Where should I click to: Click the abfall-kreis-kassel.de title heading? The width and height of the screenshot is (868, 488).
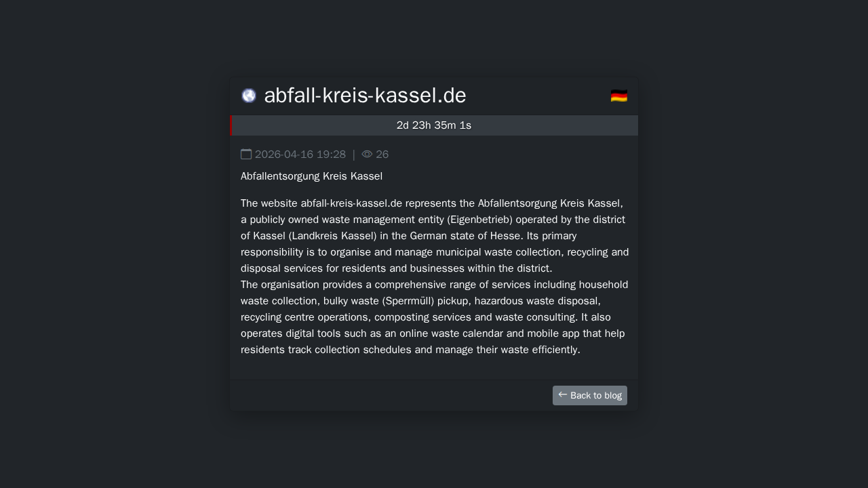click(365, 96)
